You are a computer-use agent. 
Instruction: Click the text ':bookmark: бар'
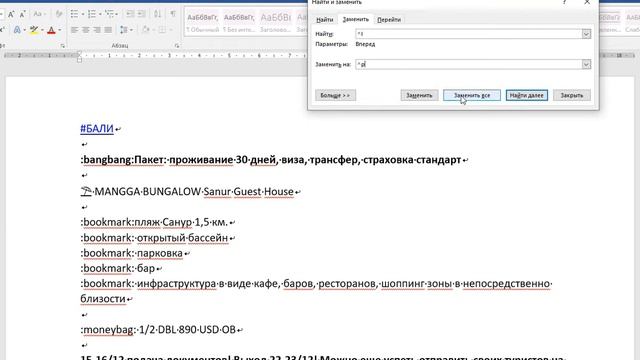[x=118, y=268]
